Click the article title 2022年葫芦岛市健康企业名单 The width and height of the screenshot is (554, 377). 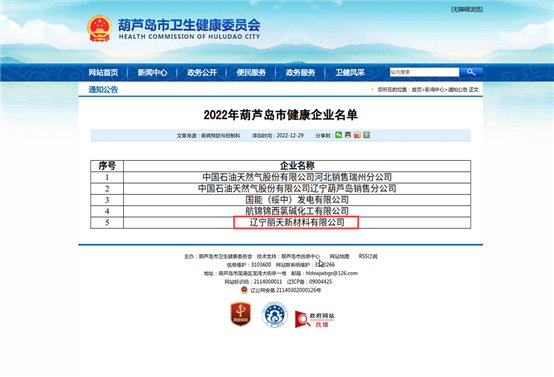(x=281, y=115)
